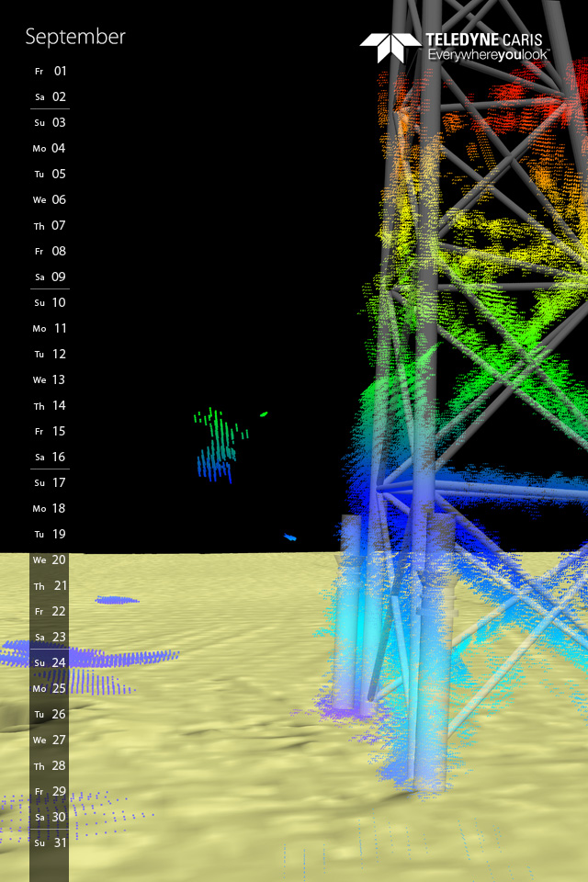
Task: Select Sa 02 date row
Action: pyautogui.click(x=50, y=96)
